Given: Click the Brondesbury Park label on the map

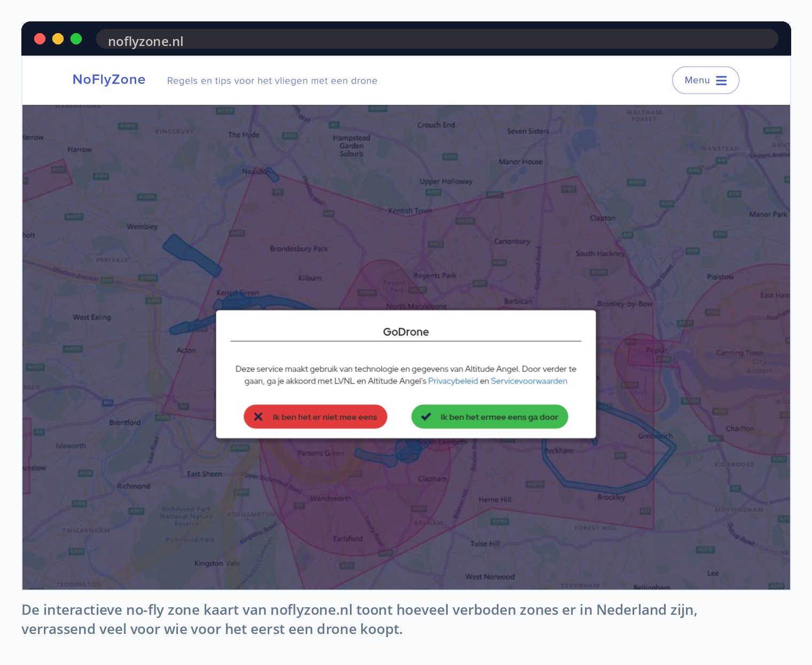Looking at the screenshot, I should coord(299,249).
